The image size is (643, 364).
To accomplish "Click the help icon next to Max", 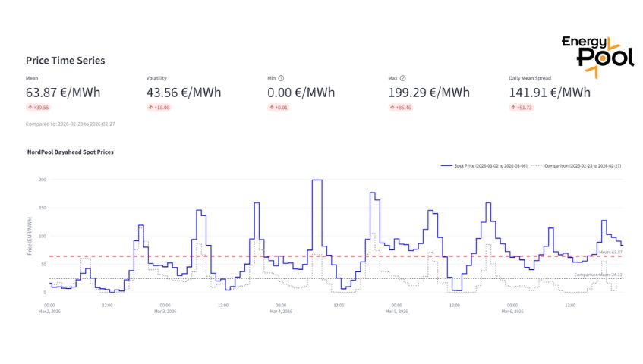I will coord(402,78).
